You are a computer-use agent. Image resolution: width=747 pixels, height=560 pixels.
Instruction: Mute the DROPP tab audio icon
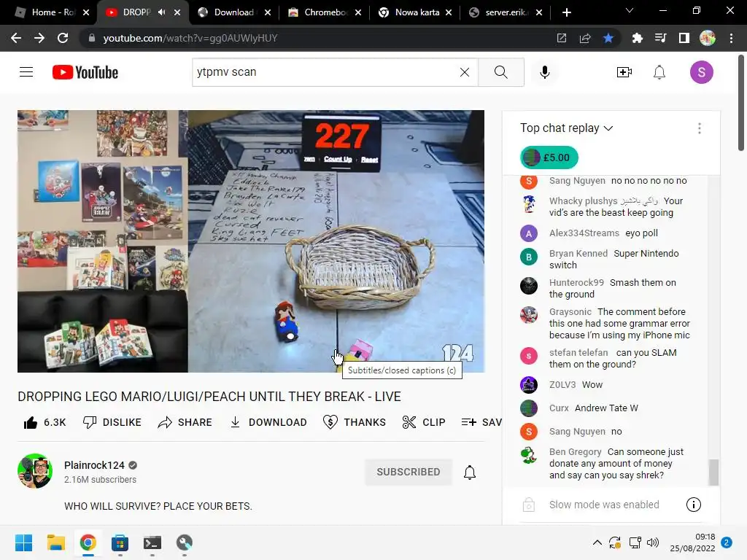click(x=162, y=12)
